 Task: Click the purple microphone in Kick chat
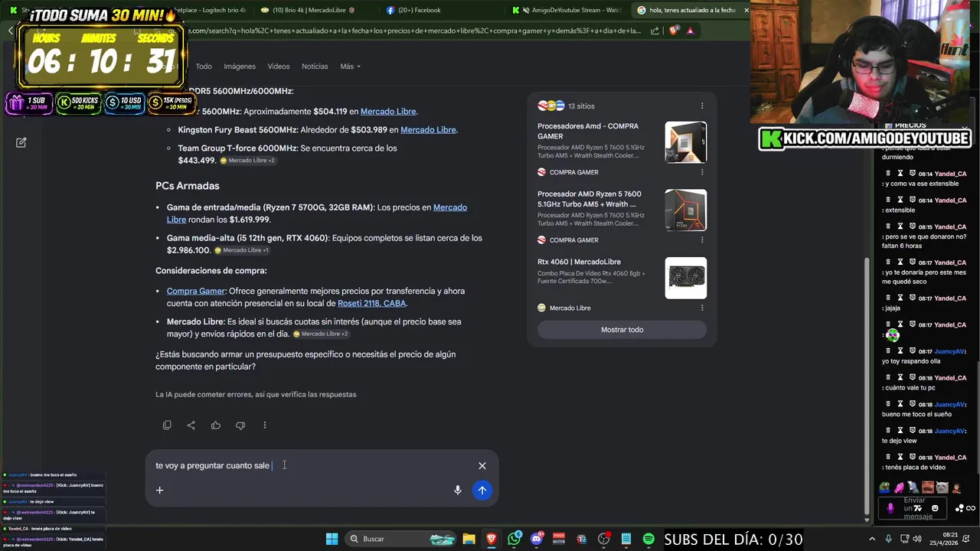890,507
